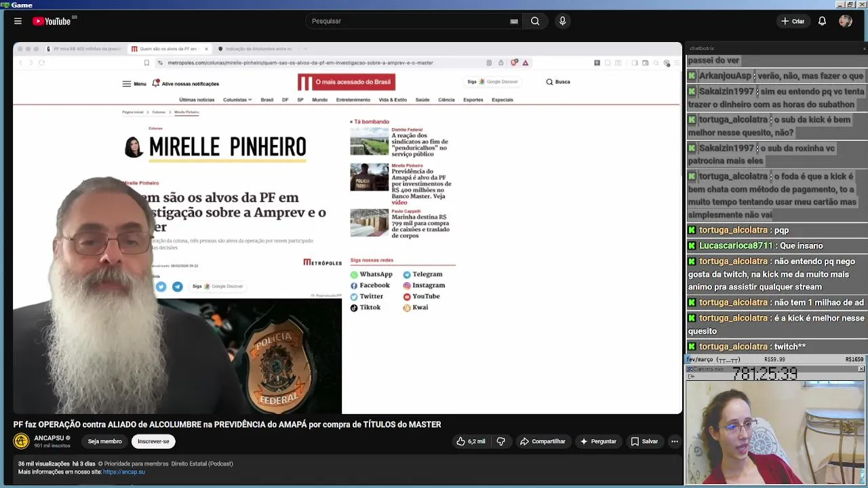Screen dimensions: 868x488
Task: Click the Ative nossas notificações bell
Action: coord(156,83)
